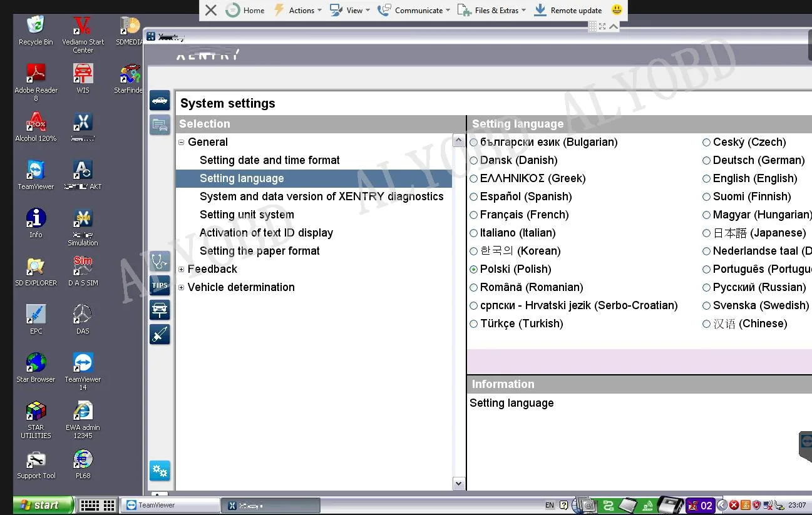
Task: Close the TeamViewer session with X button
Action: [211, 10]
